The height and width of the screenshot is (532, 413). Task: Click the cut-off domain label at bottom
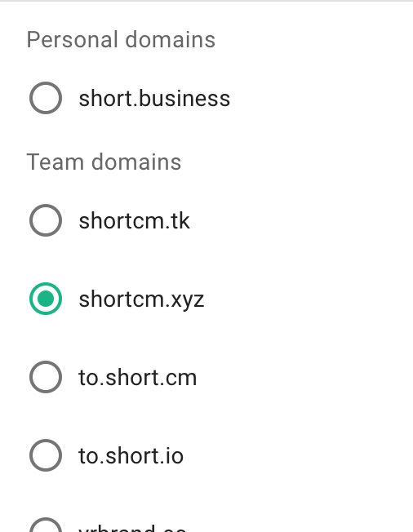132,529
